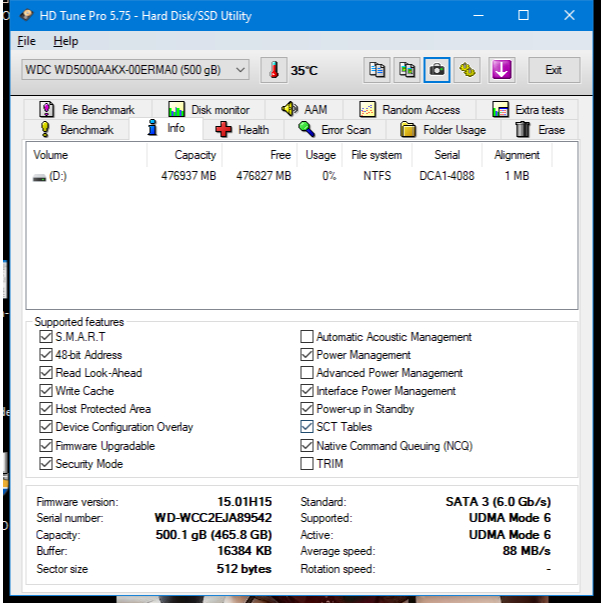The image size is (603, 603).
Task: Expand the drive selection dropdown
Action: pyautogui.click(x=240, y=70)
